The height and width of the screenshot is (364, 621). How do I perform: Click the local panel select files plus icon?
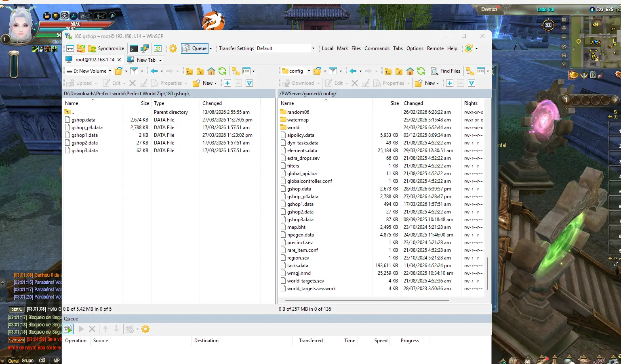pyautogui.click(x=227, y=83)
